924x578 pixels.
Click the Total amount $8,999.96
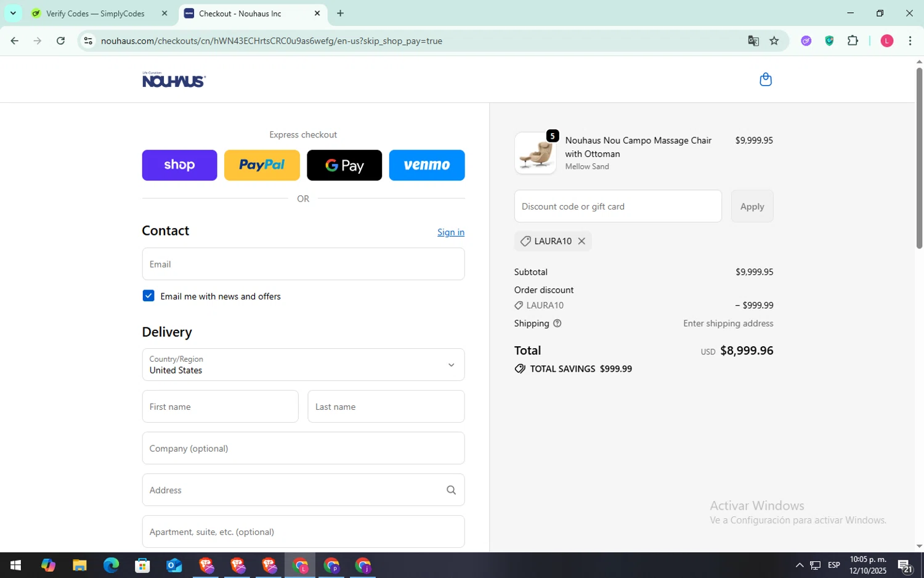click(747, 351)
